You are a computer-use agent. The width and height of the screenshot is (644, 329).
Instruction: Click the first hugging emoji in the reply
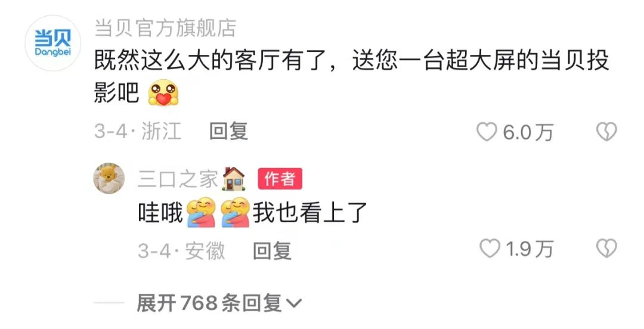coord(201,212)
